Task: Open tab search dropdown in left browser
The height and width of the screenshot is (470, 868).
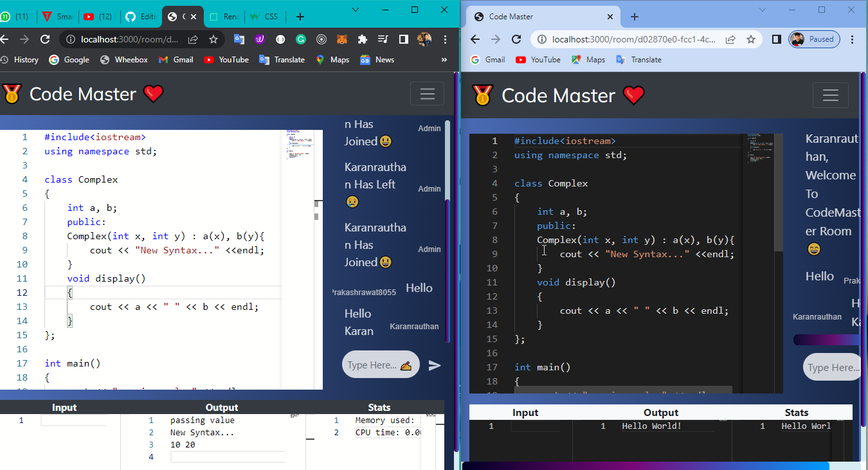Action: click(356, 10)
